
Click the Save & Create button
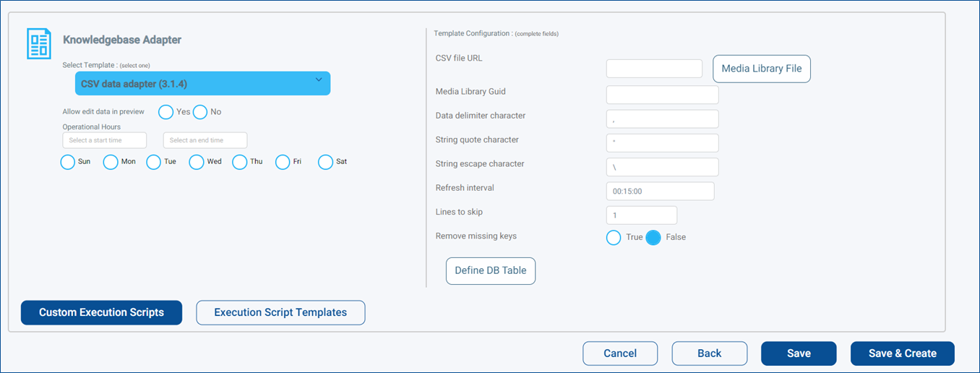[903, 353]
